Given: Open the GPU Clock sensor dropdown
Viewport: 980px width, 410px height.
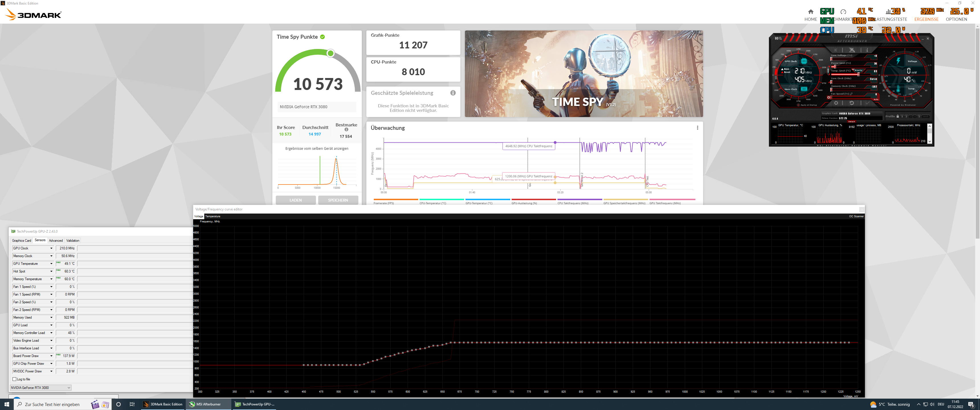Looking at the screenshot, I should [x=51, y=248].
